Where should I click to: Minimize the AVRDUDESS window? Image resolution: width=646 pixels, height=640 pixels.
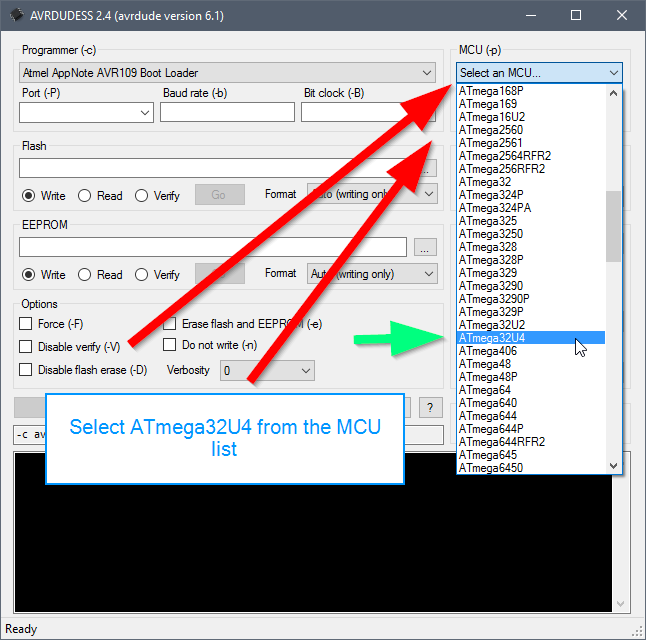point(531,15)
